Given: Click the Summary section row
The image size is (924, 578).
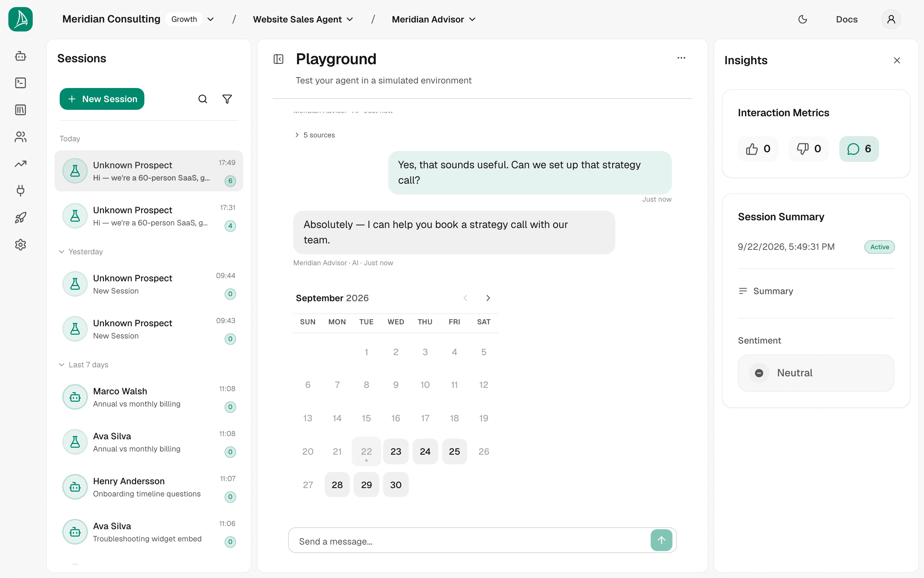Looking at the screenshot, I should click(x=816, y=291).
